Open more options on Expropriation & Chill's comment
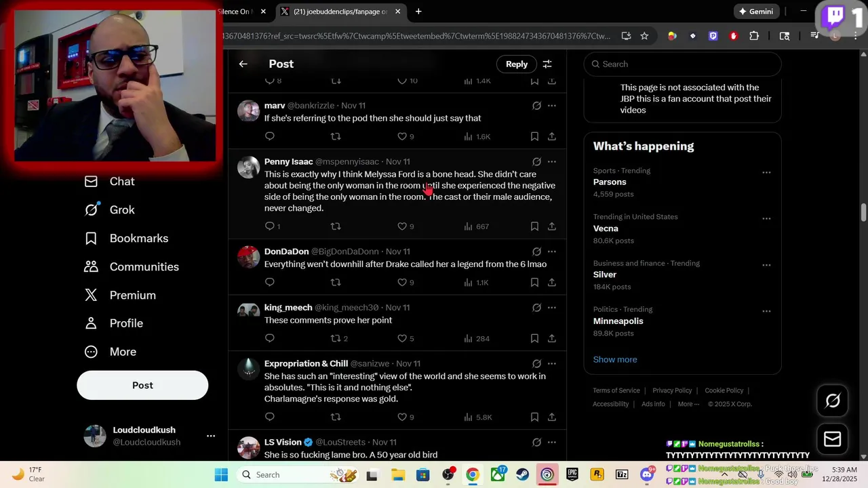Viewport: 868px width, 488px height. 552,364
